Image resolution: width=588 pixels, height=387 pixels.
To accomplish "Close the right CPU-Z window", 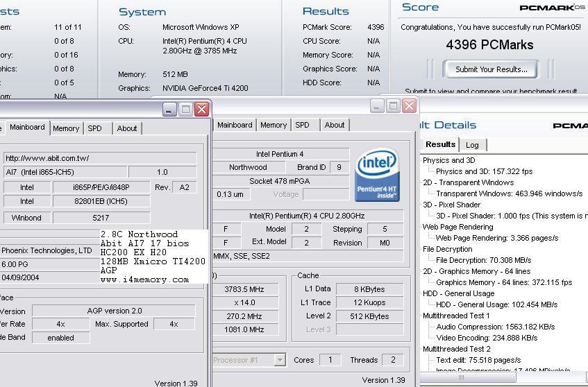I will (x=409, y=105).
